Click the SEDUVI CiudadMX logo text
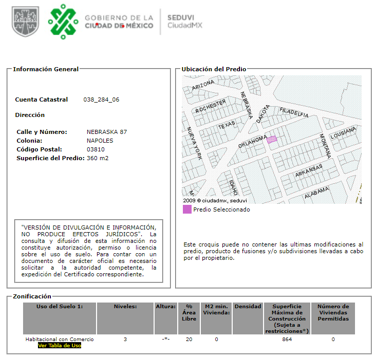 click(185, 21)
